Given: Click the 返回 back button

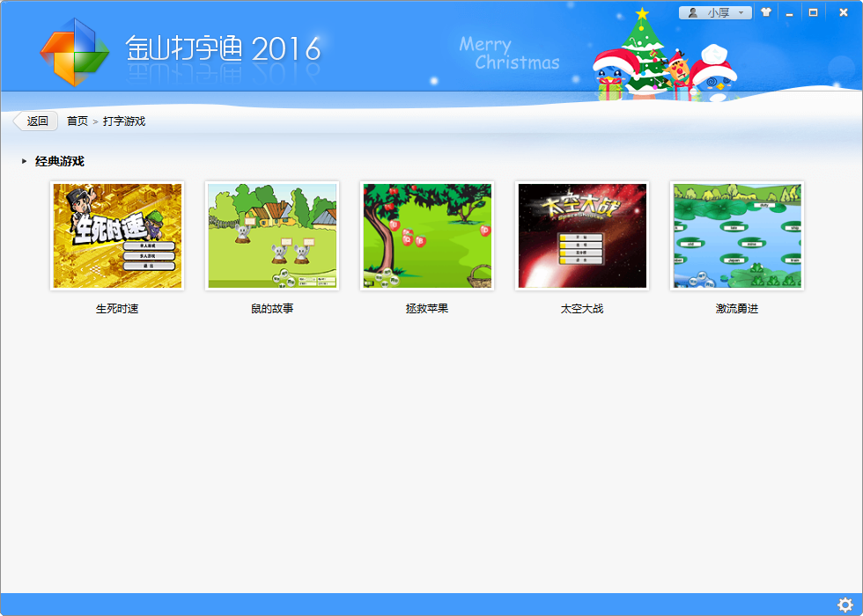Looking at the screenshot, I should click(36, 121).
